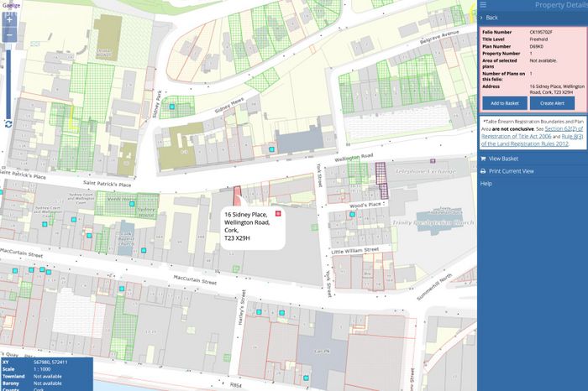
Task: Zoom out the map with minus button
Action: 9,35
